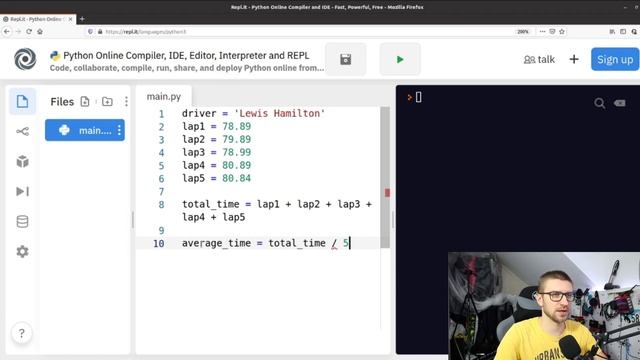Click value 78.89 on line 2
The image size is (640, 360).
pyautogui.click(x=236, y=127)
